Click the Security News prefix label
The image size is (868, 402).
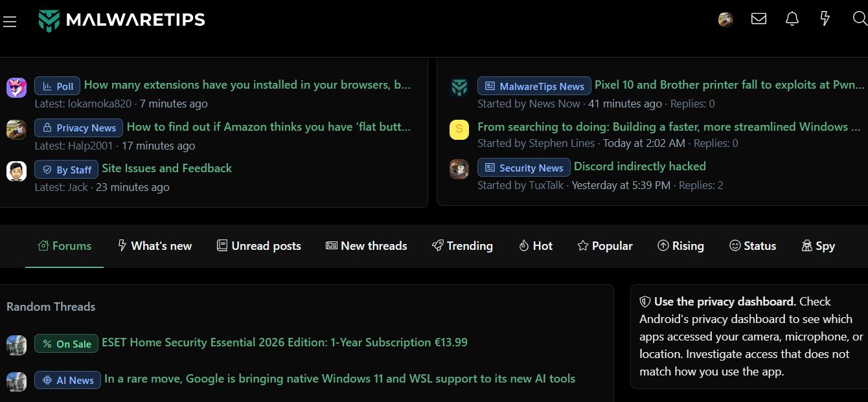coord(524,168)
